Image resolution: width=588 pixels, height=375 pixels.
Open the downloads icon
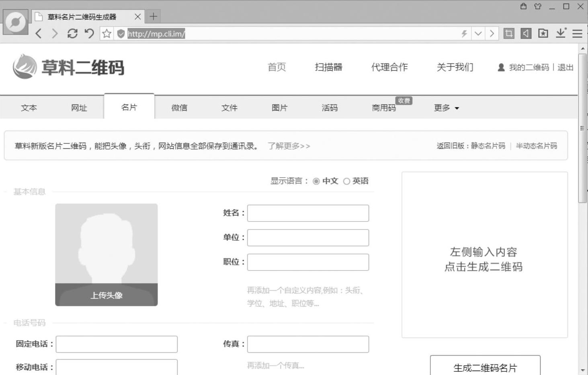point(561,33)
